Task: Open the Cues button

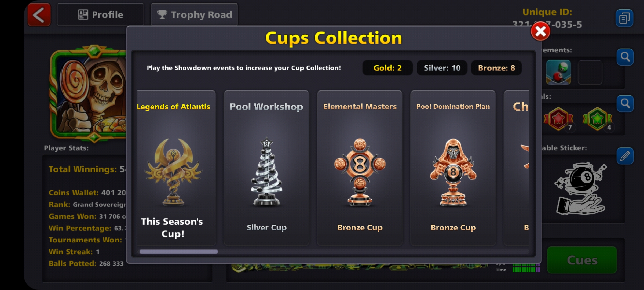Action: (x=582, y=260)
